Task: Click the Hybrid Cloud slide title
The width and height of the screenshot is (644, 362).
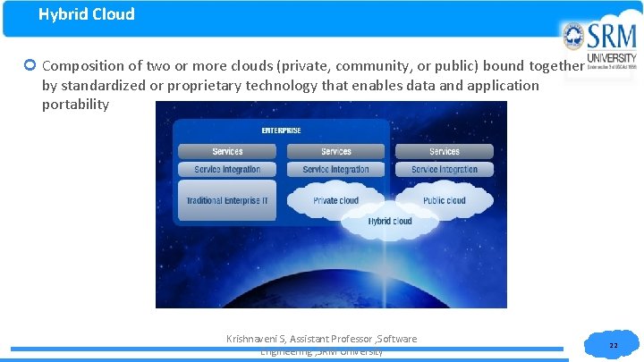Action: (86, 14)
